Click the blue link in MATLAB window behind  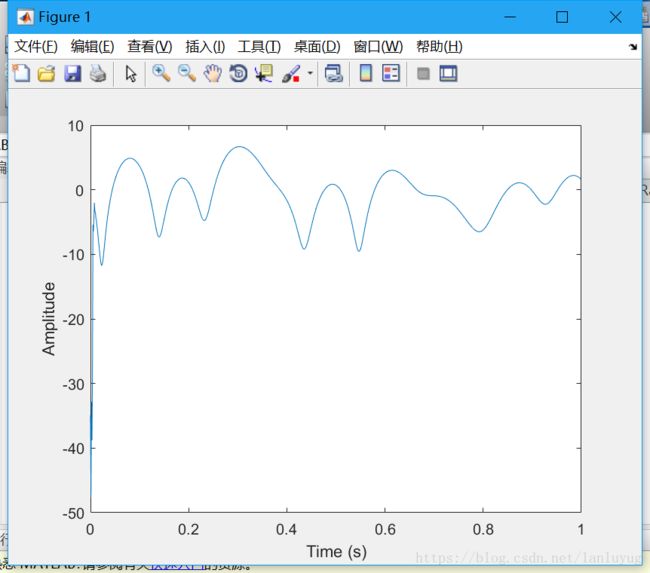coord(176,566)
